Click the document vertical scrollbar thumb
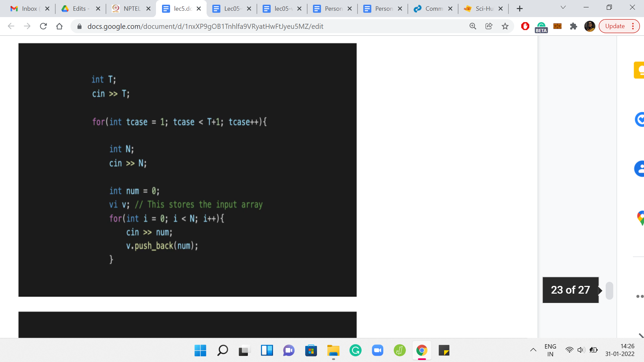The width and height of the screenshot is (644, 362). tap(609, 290)
